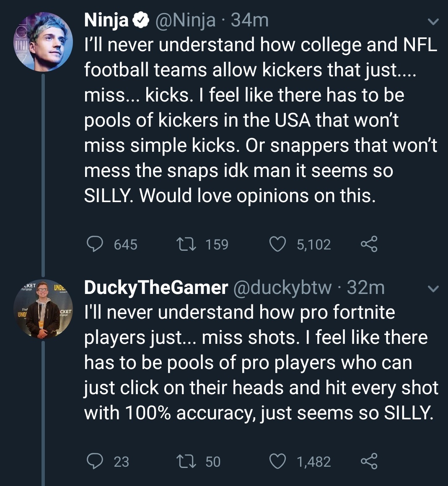Open dropdown chevron on DuckyTheGamer's tweet
This screenshot has height=486, width=448.
(x=434, y=288)
